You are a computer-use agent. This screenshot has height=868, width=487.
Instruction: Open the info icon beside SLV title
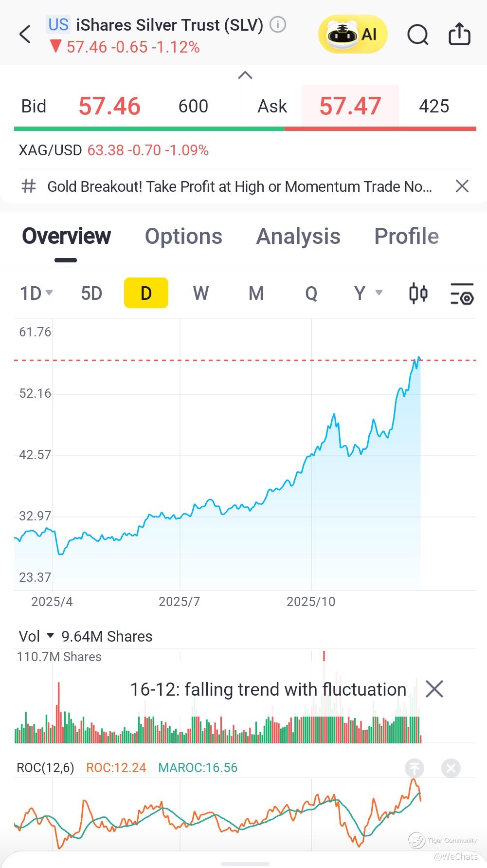point(278,24)
